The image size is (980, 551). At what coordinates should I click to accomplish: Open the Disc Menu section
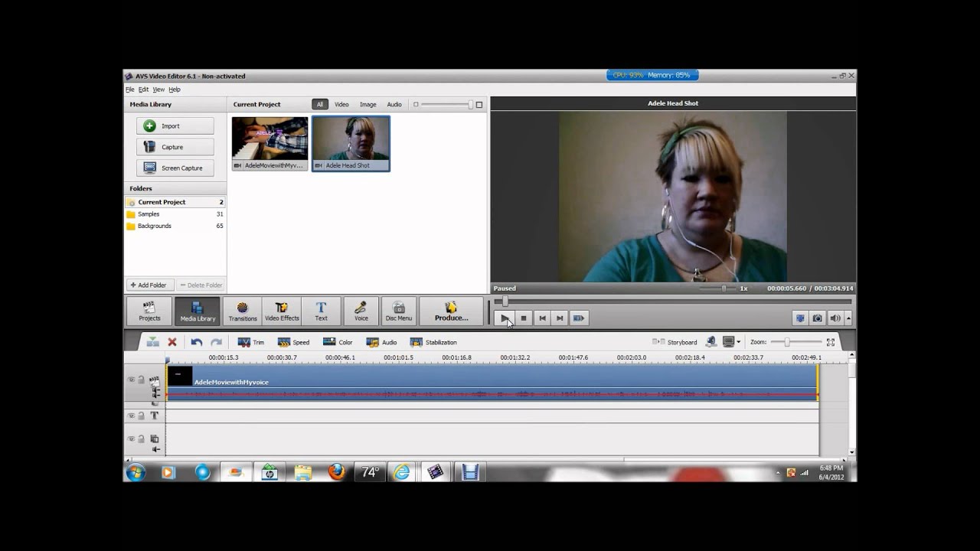click(399, 311)
